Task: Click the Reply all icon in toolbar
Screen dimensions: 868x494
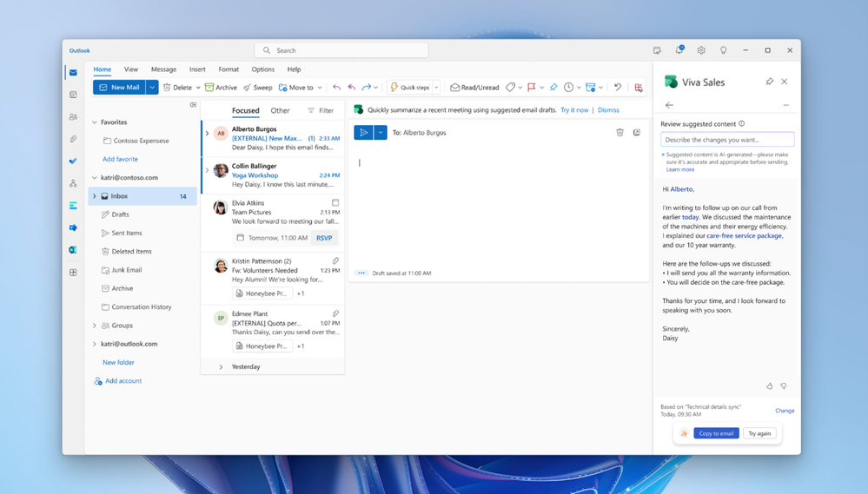Action: click(x=352, y=88)
